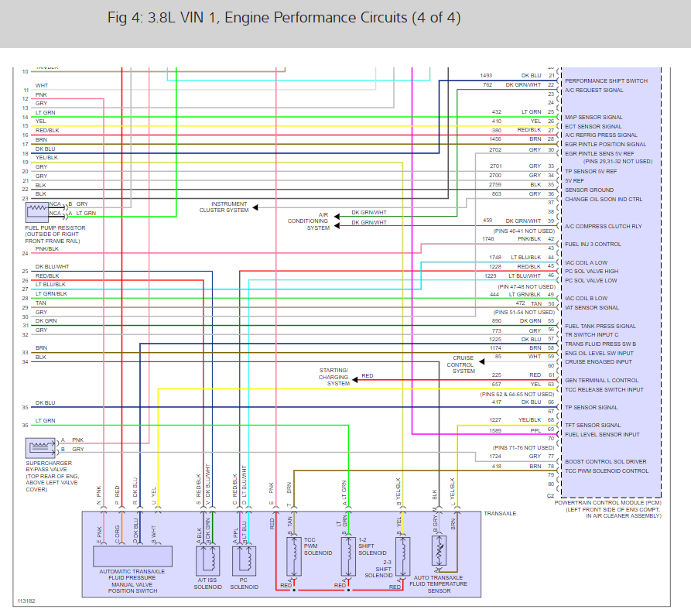Click the Cruise Control System arrow
The image size is (691, 616).
(481, 361)
